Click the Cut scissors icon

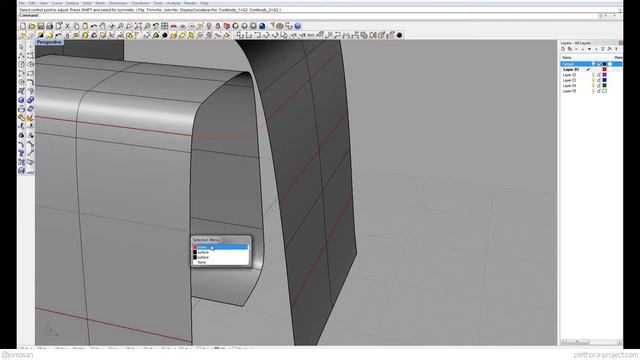[x=68, y=26]
